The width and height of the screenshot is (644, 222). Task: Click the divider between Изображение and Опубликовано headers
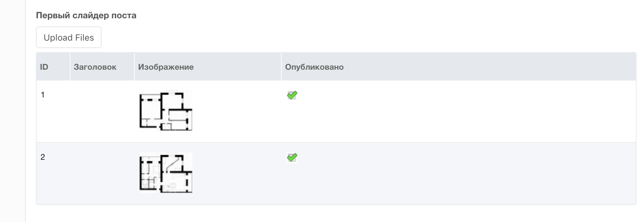pos(281,67)
